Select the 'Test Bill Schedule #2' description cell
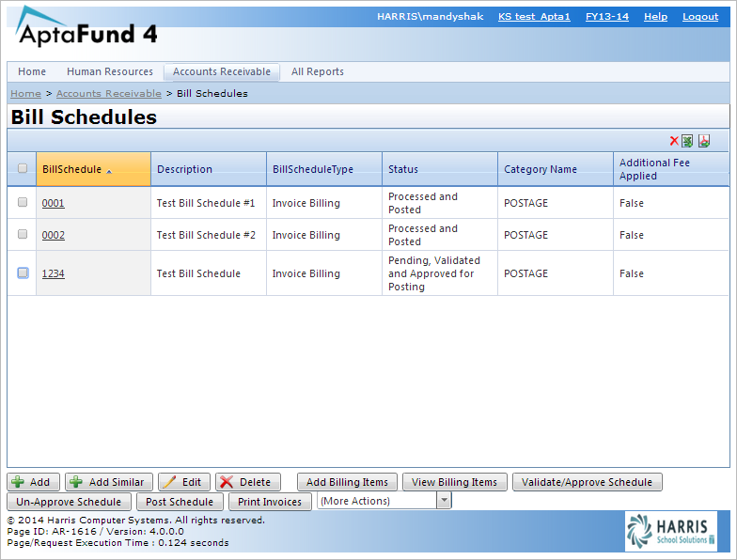Image resolution: width=737 pixels, height=560 pixels. pyautogui.click(x=209, y=235)
